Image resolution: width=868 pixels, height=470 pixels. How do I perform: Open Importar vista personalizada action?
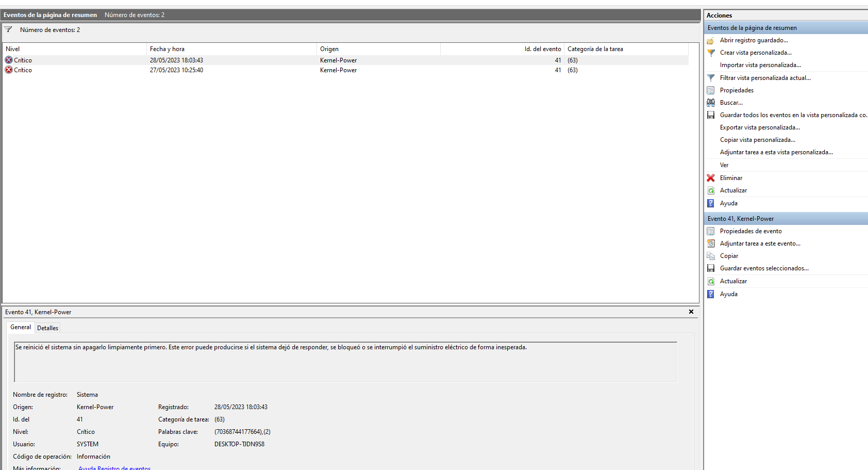tap(760, 65)
